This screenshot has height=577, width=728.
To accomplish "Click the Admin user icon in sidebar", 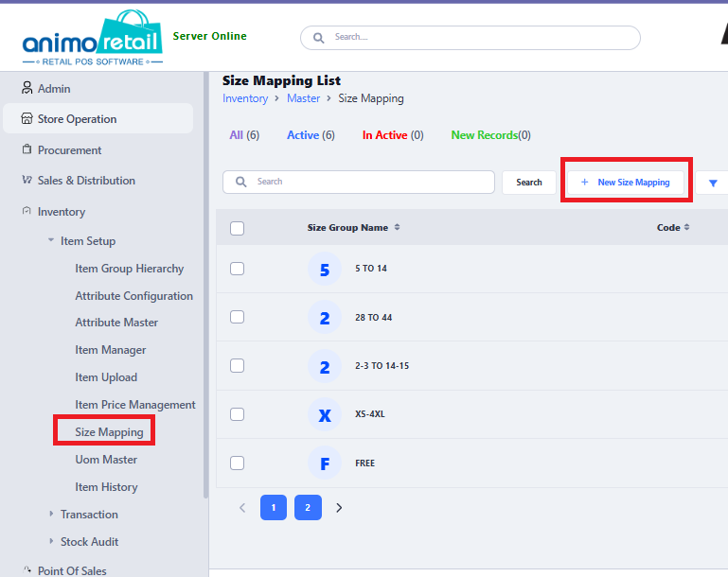I will 27,88.
